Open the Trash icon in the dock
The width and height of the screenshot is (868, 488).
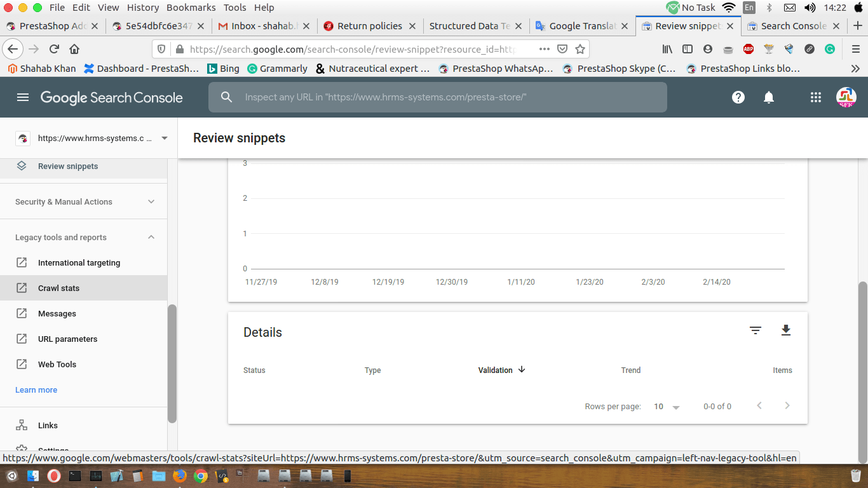click(855, 475)
